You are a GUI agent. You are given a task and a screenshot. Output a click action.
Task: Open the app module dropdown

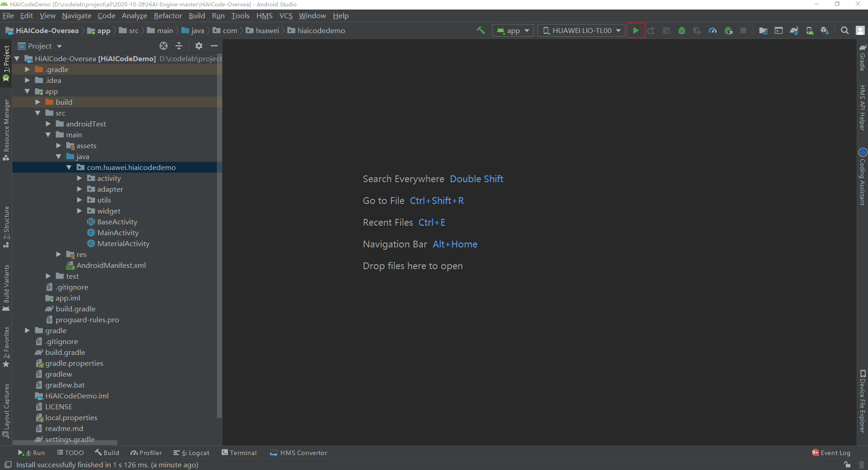pos(512,30)
